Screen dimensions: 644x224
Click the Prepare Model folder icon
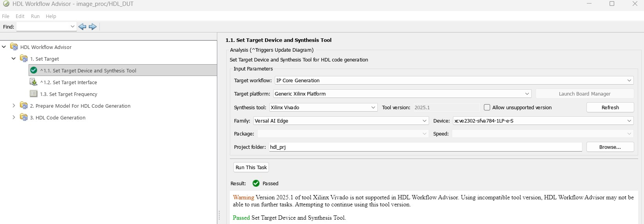(24, 106)
